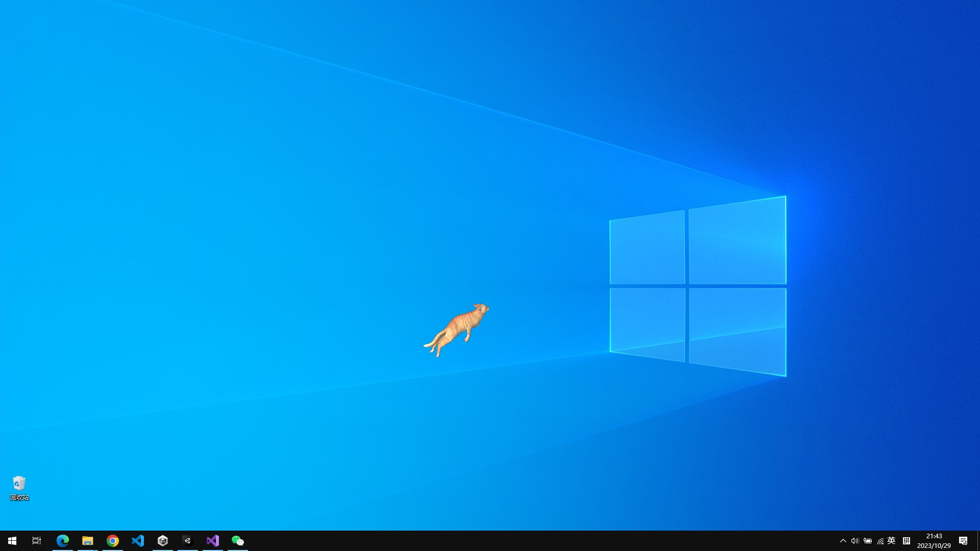Open Visual Studio from the taskbar
The image size is (980, 551).
click(x=213, y=541)
